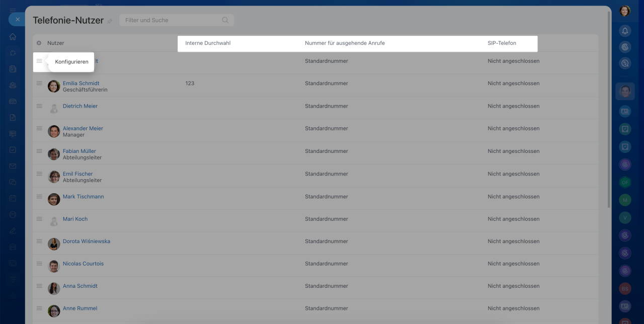The image size is (644, 324).
Task: Open row menu for Mari Koch
Action: (x=39, y=219)
